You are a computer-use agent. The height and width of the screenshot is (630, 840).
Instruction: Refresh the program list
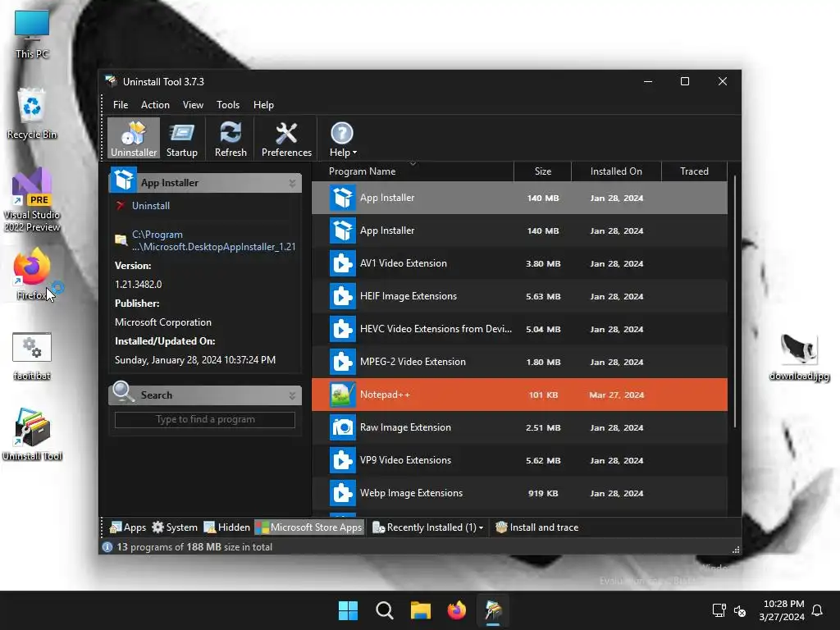point(231,139)
